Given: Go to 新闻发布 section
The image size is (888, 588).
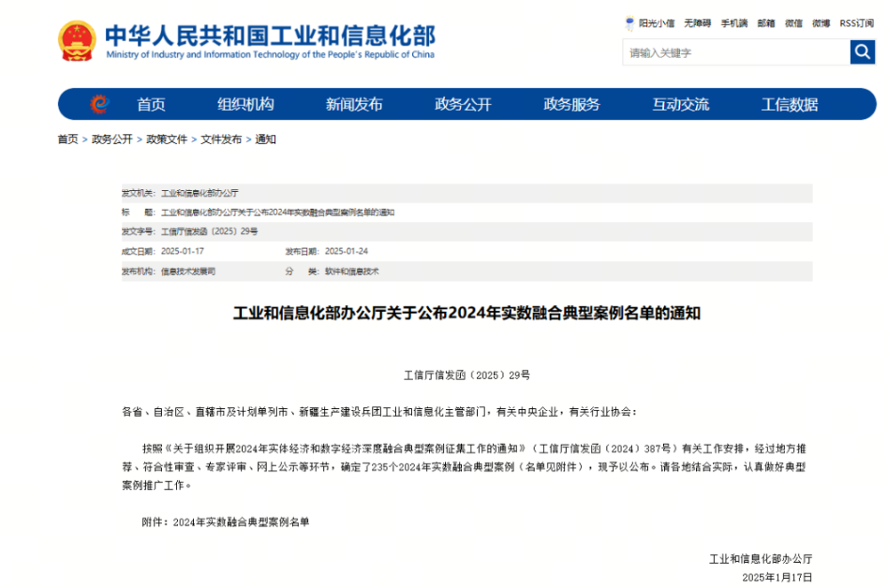Looking at the screenshot, I should pos(354,104).
